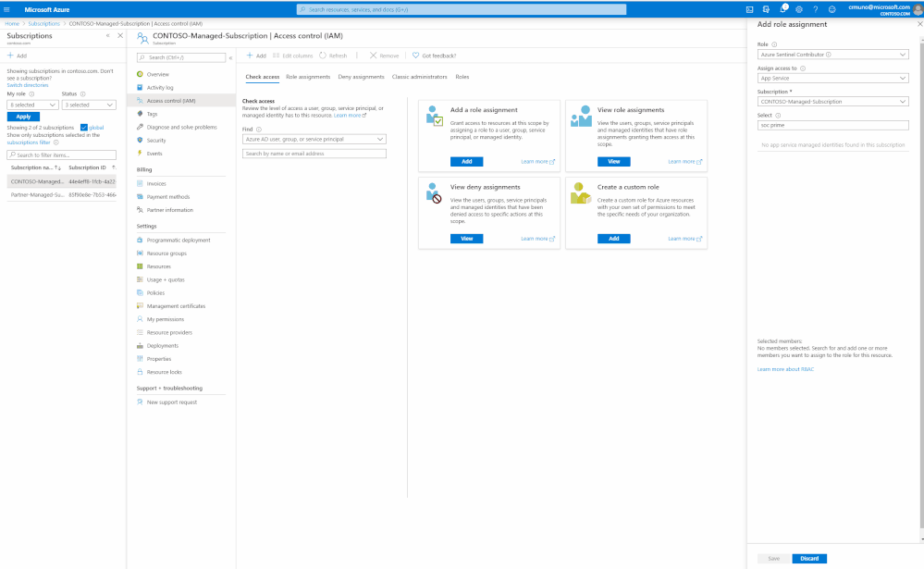924x569 pixels.
Task: Open My permissions
Action: coord(165,319)
